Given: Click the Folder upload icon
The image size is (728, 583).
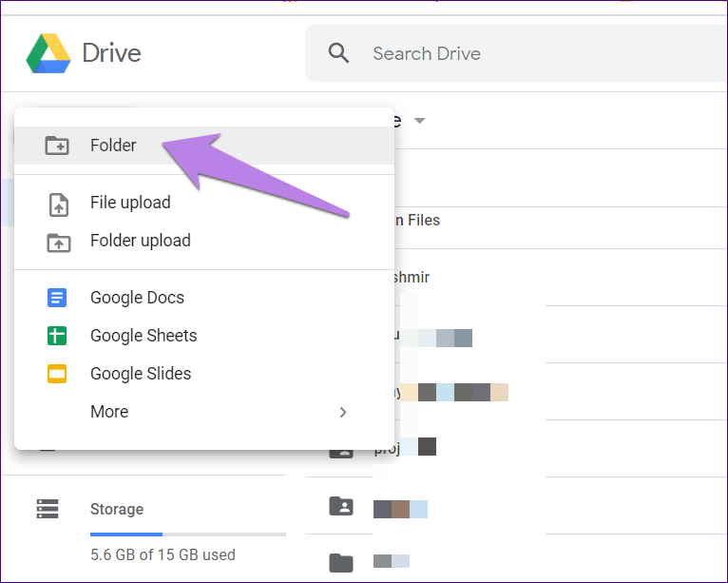Looking at the screenshot, I should pyautogui.click(x=59, y=243).
